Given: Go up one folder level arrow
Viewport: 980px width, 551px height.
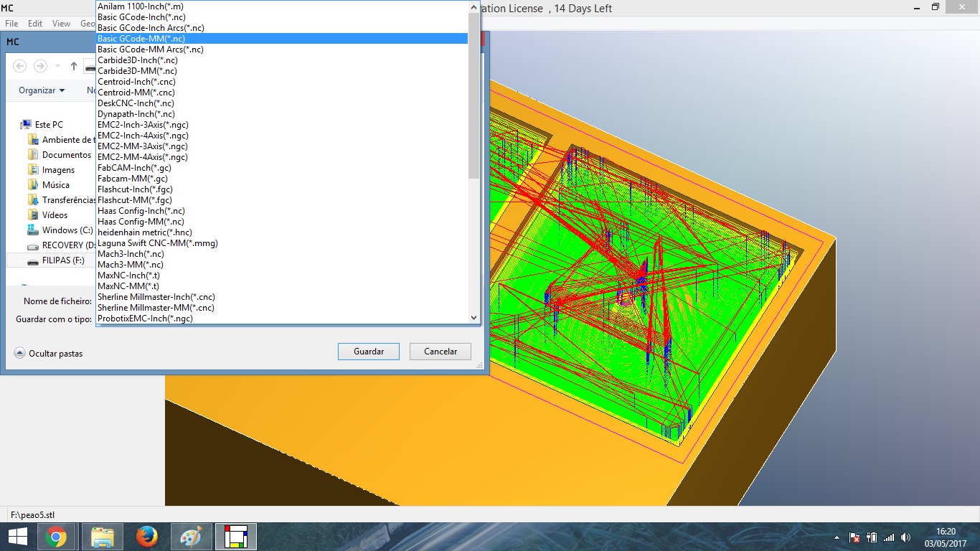Looking at the screenshot, I should pos(74,66).
